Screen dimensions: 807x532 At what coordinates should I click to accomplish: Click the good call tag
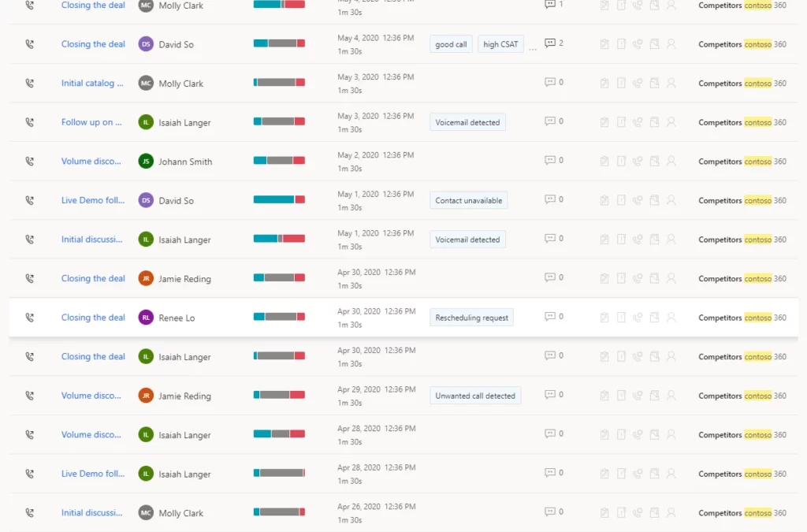coord(451,44)
